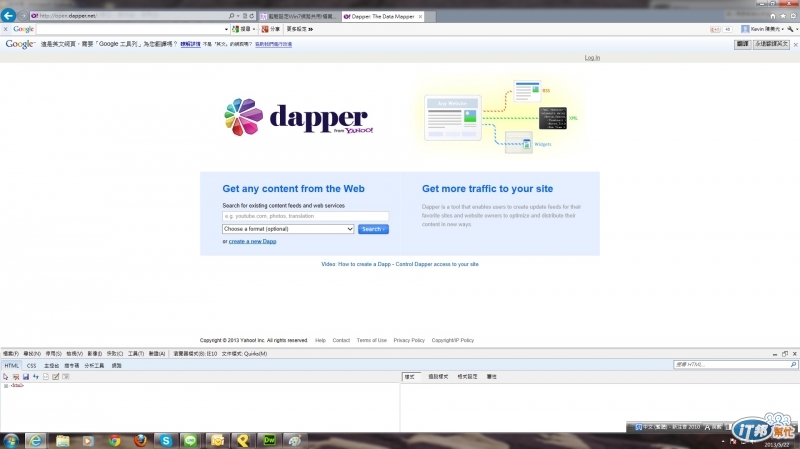Go back with the browser back arrow

click(x=8, y=15)
